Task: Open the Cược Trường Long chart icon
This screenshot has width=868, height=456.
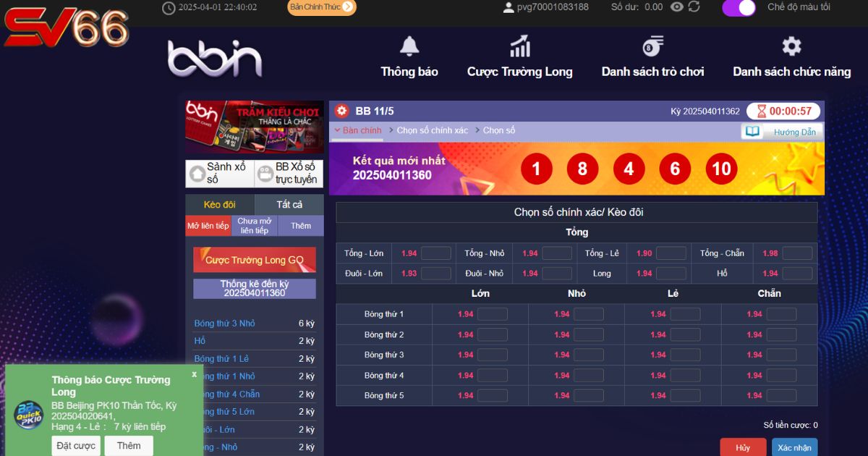Action: click(x=519, y=46)
